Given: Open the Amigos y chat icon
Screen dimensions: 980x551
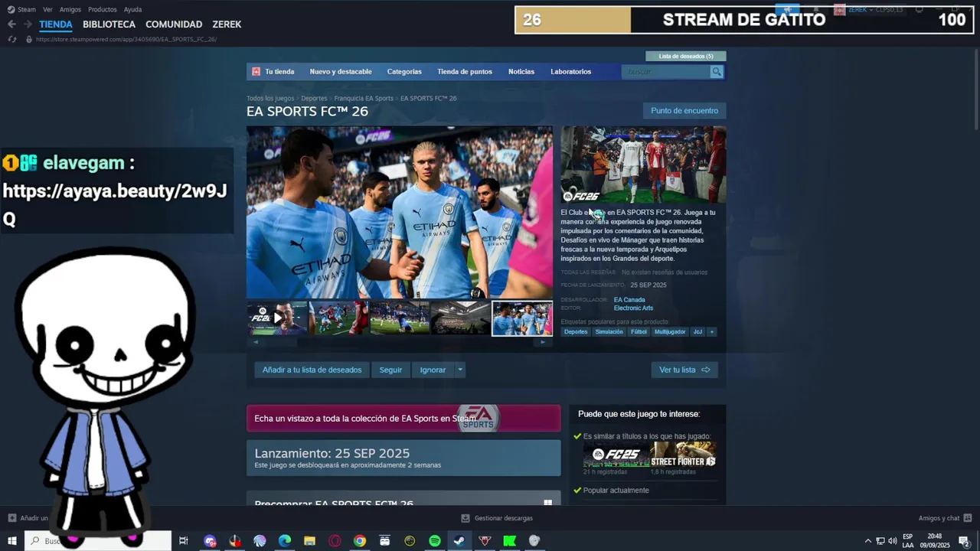Looking at the screenshot, I should [968, 518].
